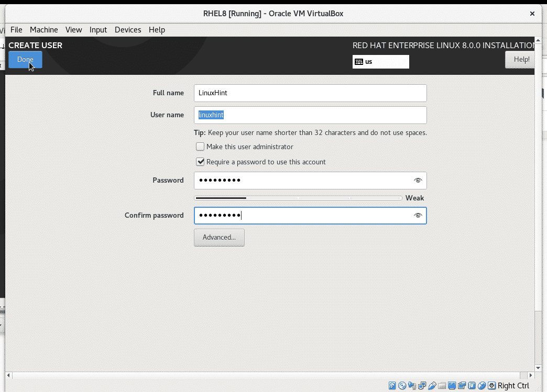Click the RHEL8 [Running] window title
Screen dimensions: 547x392
(273, 14)
